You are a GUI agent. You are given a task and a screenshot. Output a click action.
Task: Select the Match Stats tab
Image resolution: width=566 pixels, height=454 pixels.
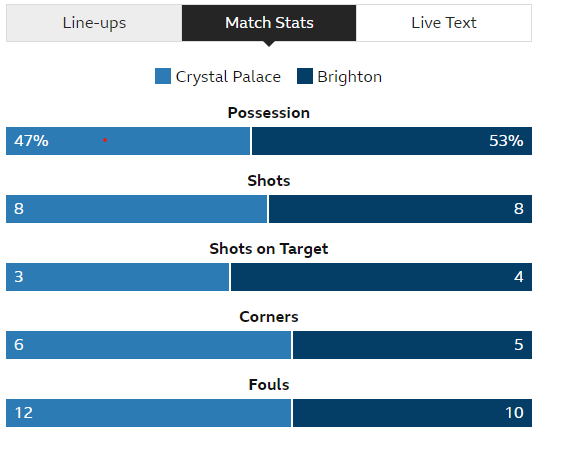269,23
